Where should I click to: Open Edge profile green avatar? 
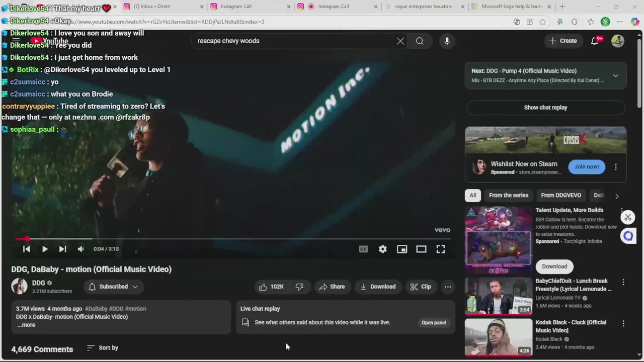[605, 22]
